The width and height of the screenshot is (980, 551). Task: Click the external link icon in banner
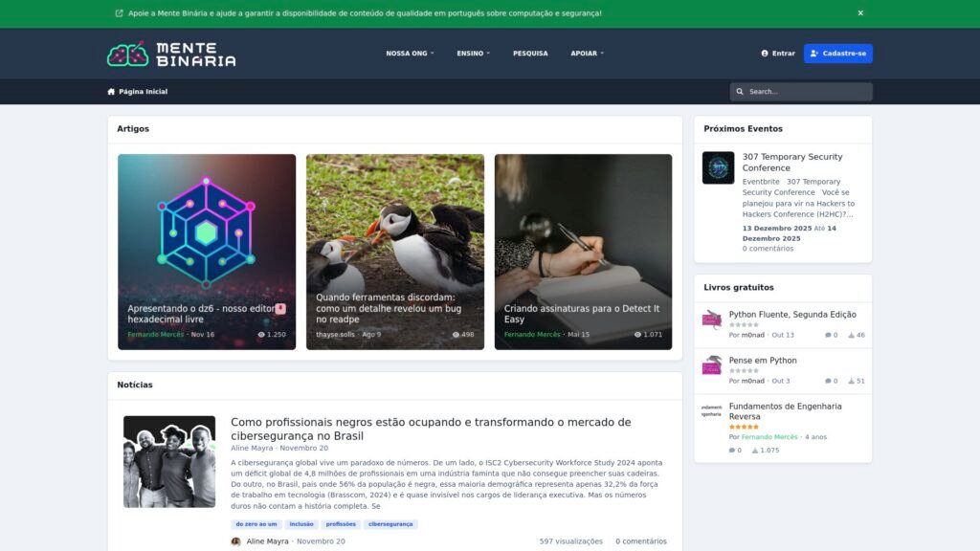[x=119, y=13]
